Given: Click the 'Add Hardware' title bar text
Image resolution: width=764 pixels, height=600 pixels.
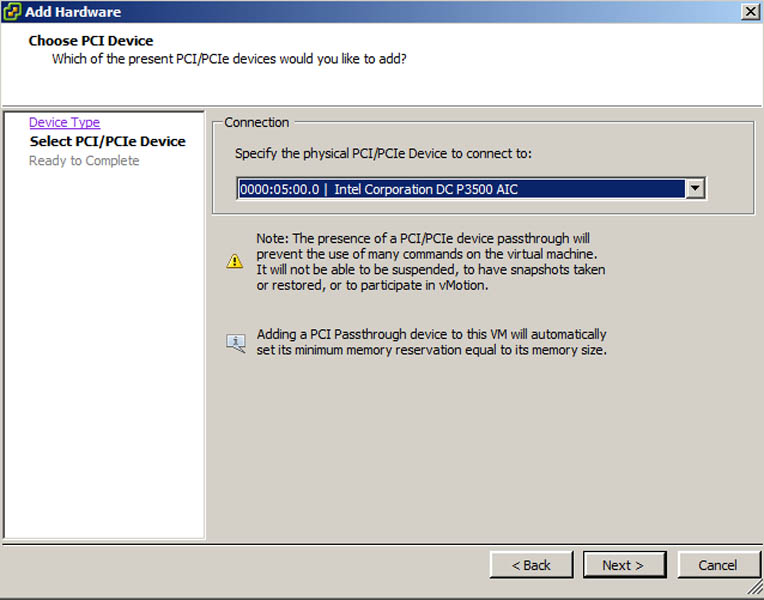Looking at the screenshot, I should pos(74,12).
